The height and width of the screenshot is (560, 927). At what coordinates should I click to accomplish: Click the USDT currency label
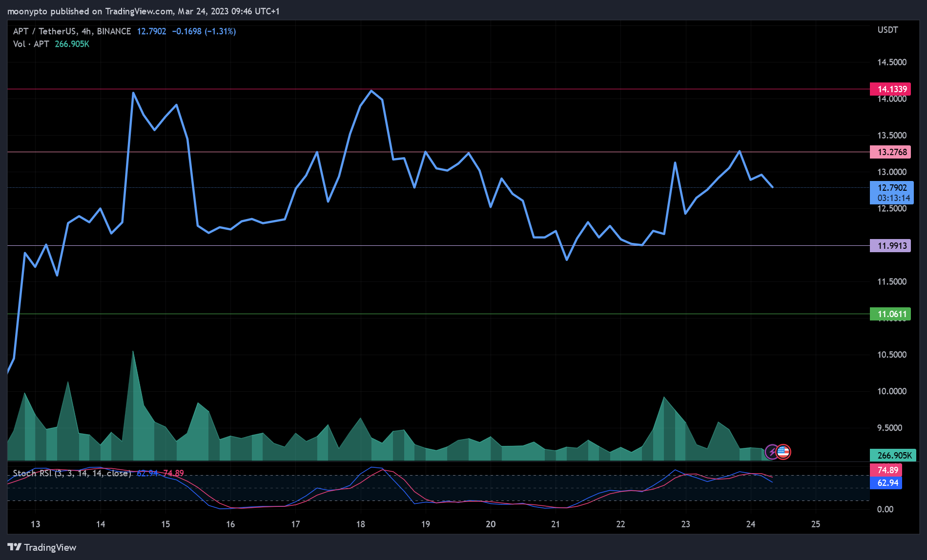point(887,30)
